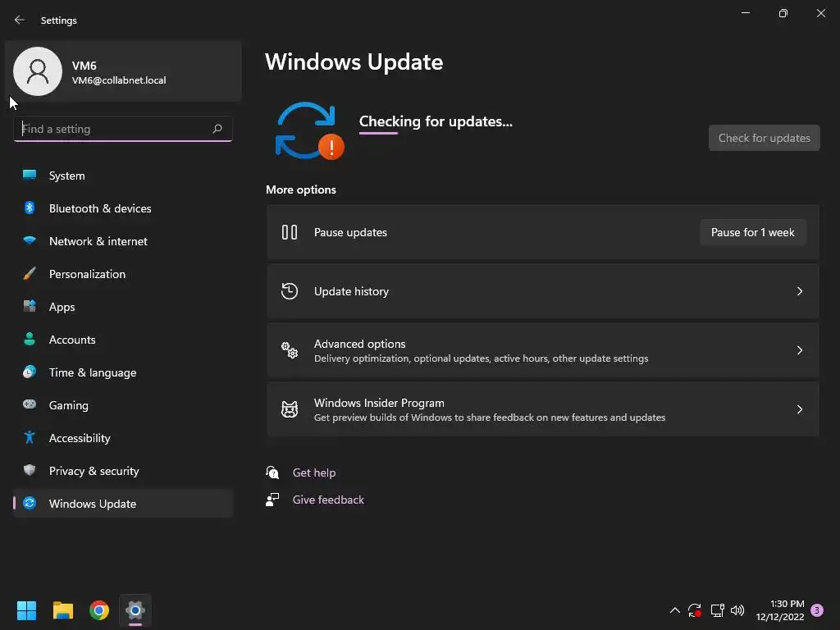Open the Advanced options label
840x630 pixels.
point(359,344)
